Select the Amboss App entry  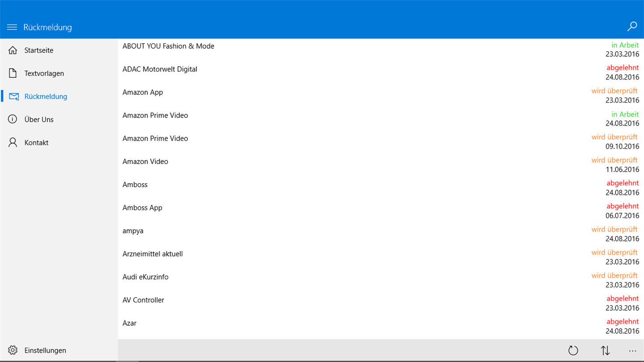[x=381, y=211]
